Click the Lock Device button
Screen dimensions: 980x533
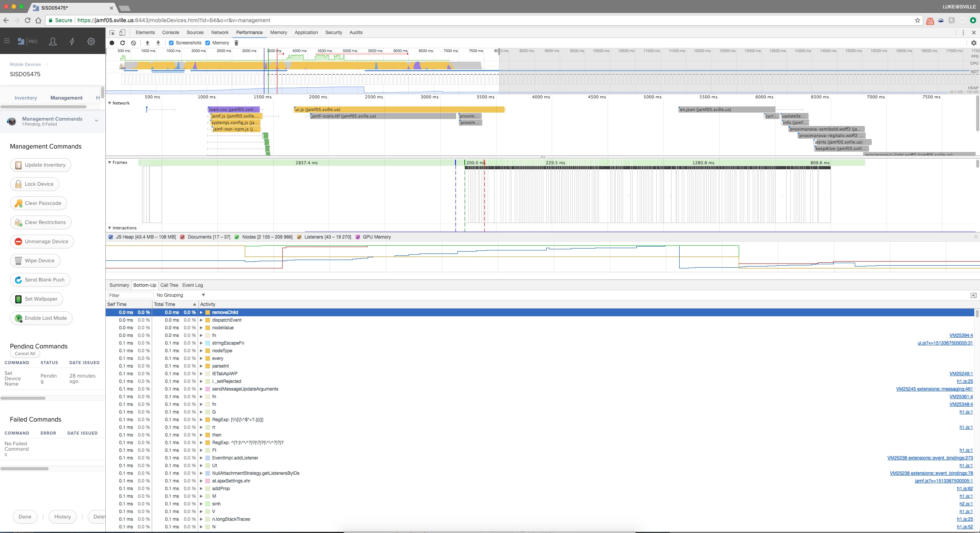click(x=34, y=184)
